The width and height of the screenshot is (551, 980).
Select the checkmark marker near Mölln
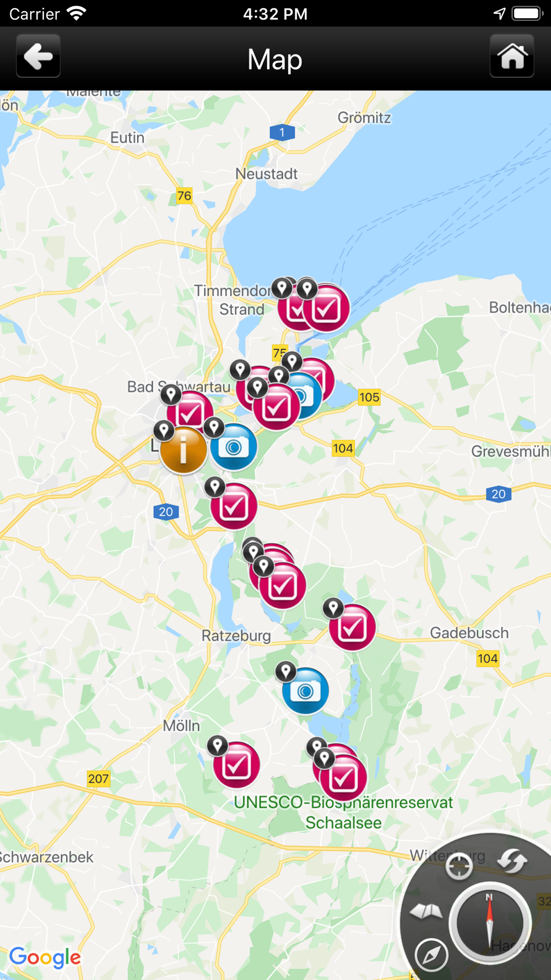[236, 765]
